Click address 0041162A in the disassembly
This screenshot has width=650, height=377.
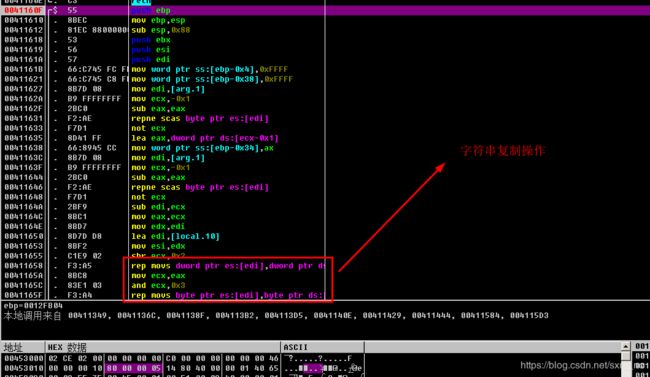point(24,99)
